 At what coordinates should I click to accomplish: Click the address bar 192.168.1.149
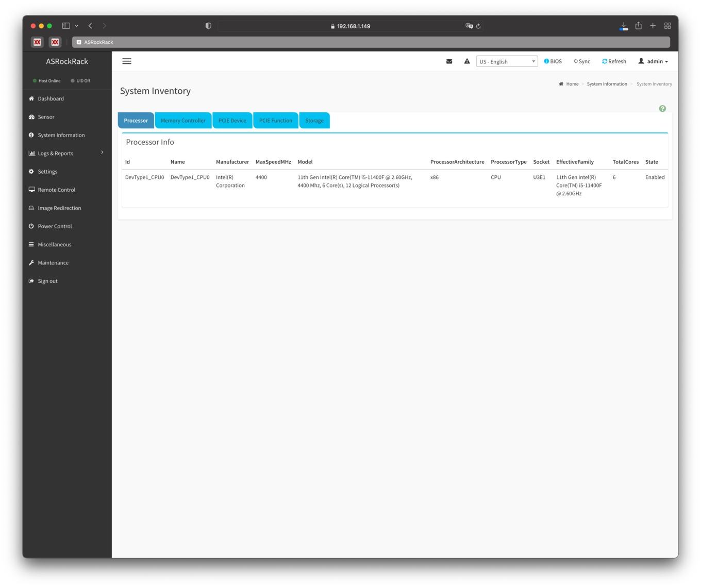350,26
